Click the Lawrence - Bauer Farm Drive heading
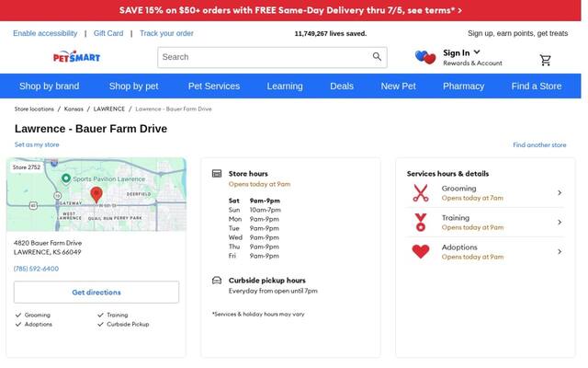 [91, 129]
